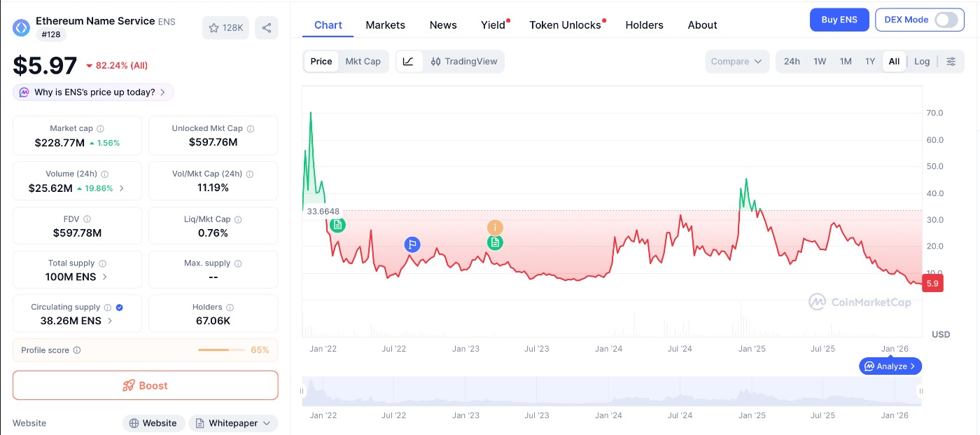Click Market cap info icon
This screenshot has height=435, width=980.
click(100, 129)
